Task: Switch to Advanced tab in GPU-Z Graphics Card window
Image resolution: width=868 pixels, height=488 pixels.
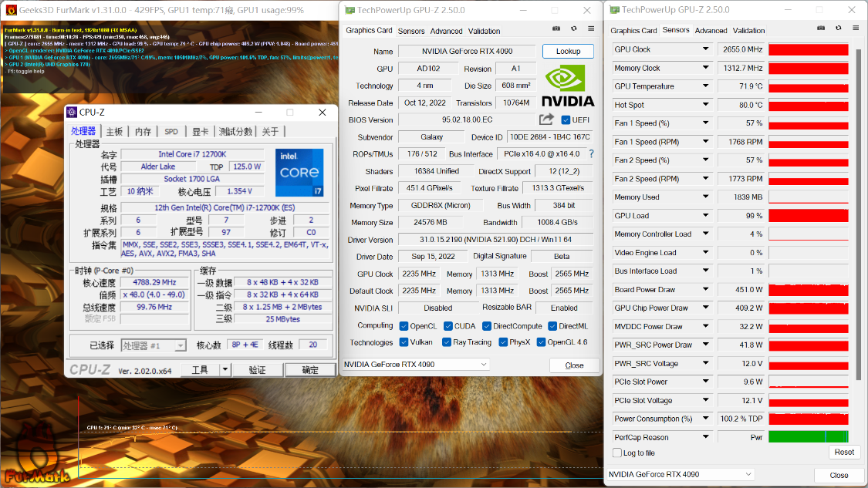Action: click(446, 31)
